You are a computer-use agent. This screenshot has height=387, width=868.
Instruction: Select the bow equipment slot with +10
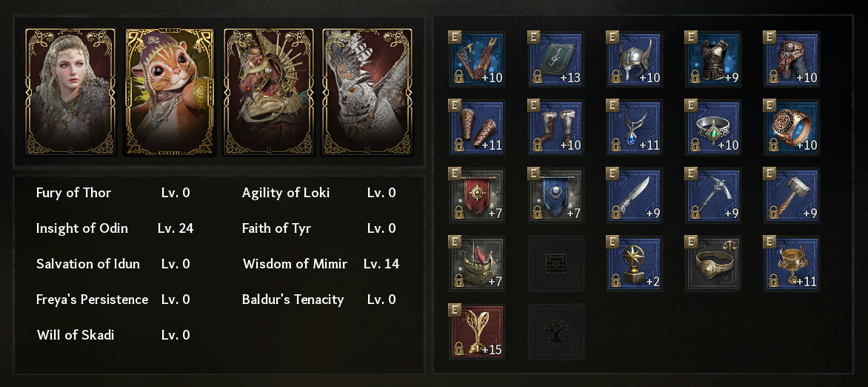tap(478, 58)
